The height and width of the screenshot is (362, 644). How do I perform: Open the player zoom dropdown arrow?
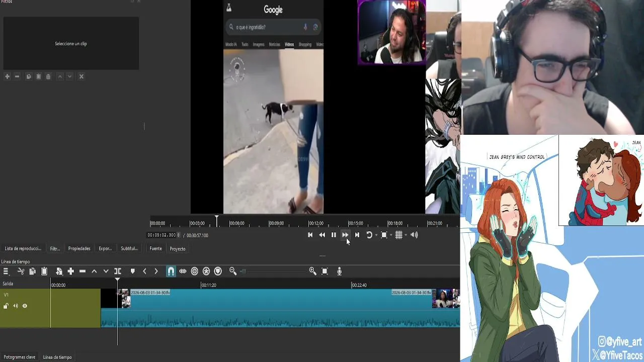point(391,235)
